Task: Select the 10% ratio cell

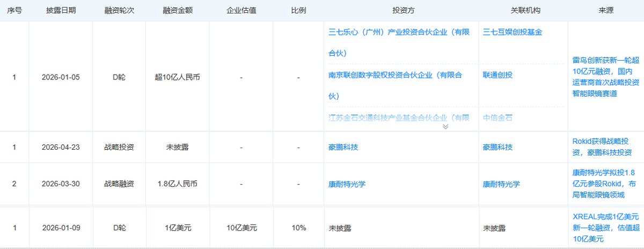Action: pos(299,228)
